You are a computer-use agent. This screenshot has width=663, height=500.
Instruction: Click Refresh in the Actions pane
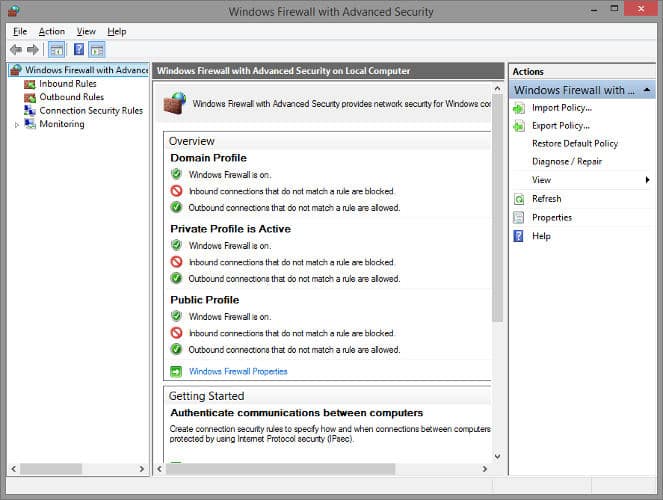(546, 199)
